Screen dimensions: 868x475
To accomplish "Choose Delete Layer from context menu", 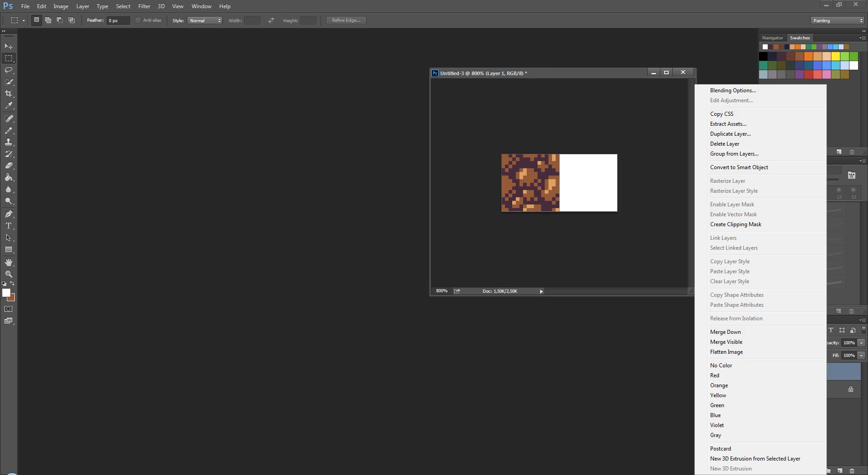I will point(725,144).
